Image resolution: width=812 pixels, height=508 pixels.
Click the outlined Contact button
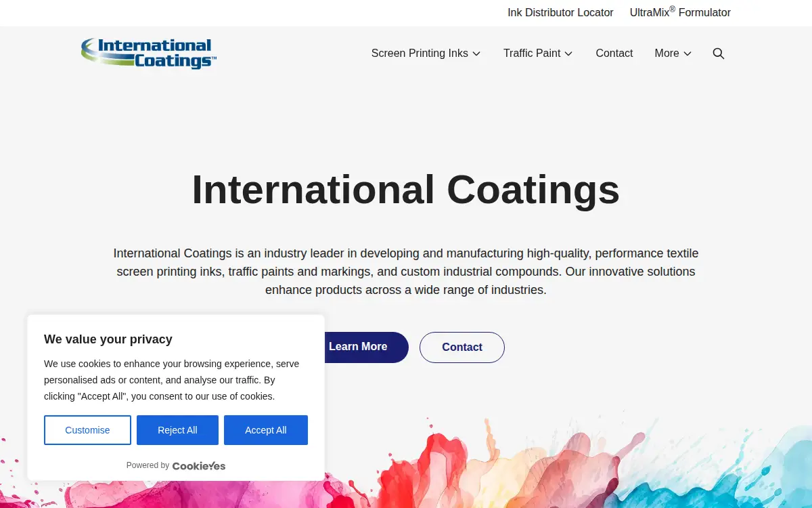(462, 347)
